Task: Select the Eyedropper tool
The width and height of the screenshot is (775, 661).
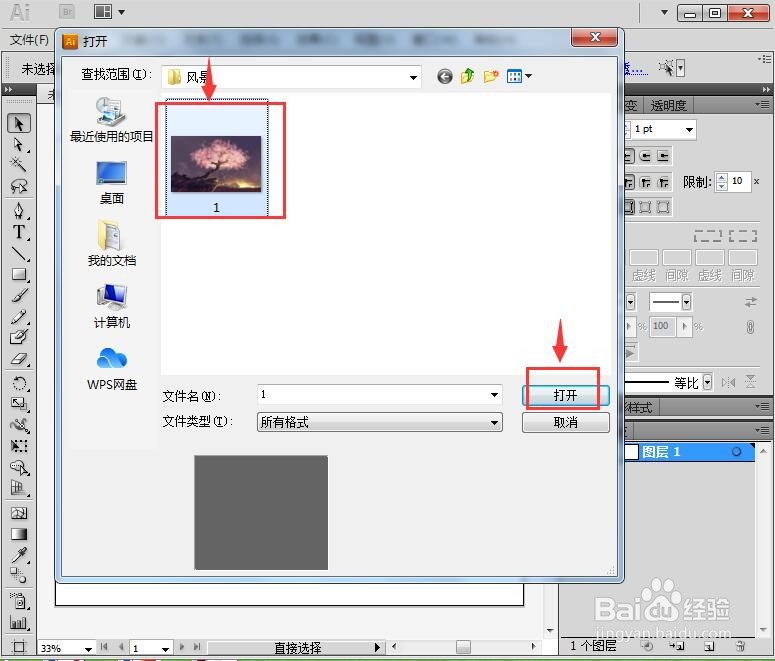Action: [19, 555]
